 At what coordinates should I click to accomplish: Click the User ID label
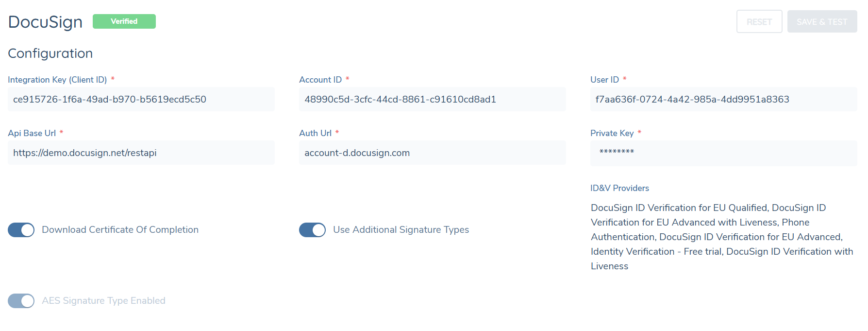(x=605, y=80)
